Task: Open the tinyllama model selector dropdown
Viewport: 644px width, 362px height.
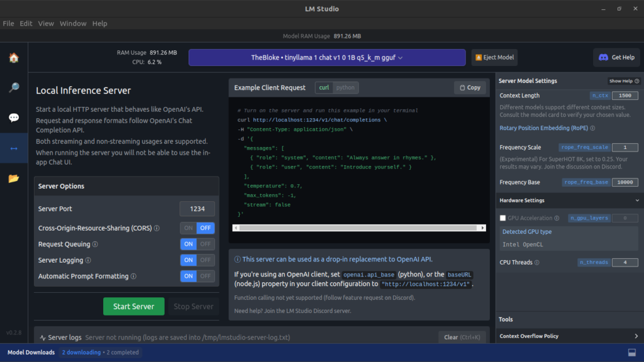Action: point(326,57)
